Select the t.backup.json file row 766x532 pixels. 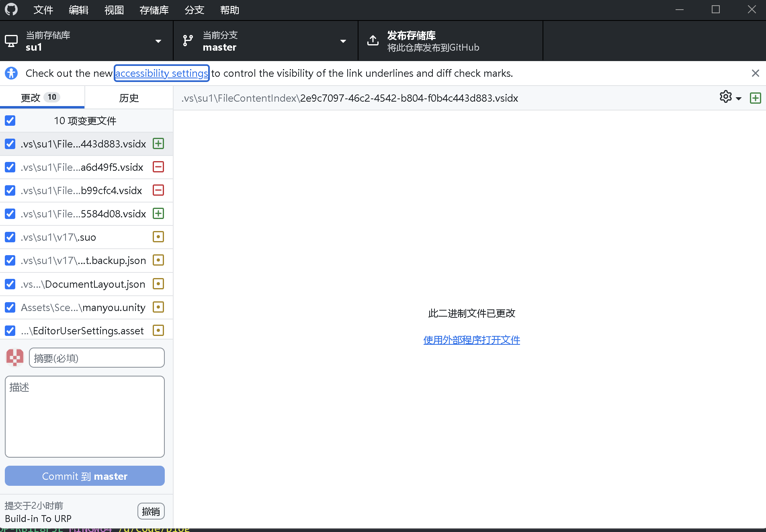click(x=86, y=260)
